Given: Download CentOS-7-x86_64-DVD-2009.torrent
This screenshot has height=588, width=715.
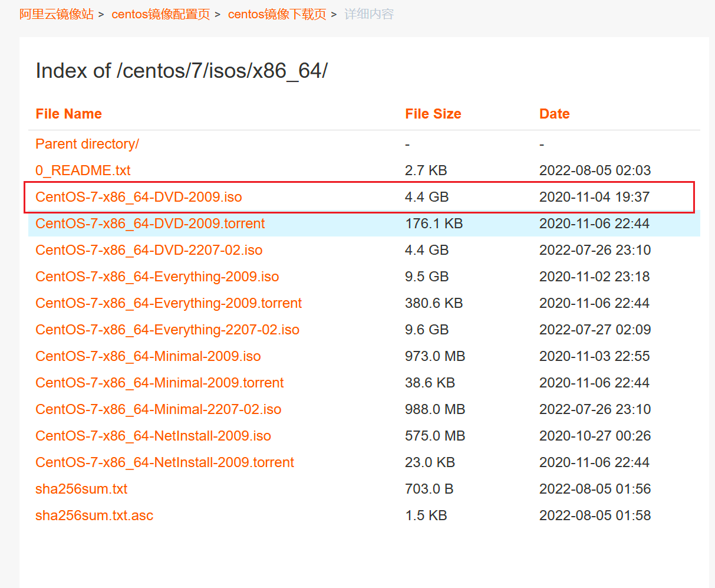Looking at the screenshot, I should click(x=150, y=224).
